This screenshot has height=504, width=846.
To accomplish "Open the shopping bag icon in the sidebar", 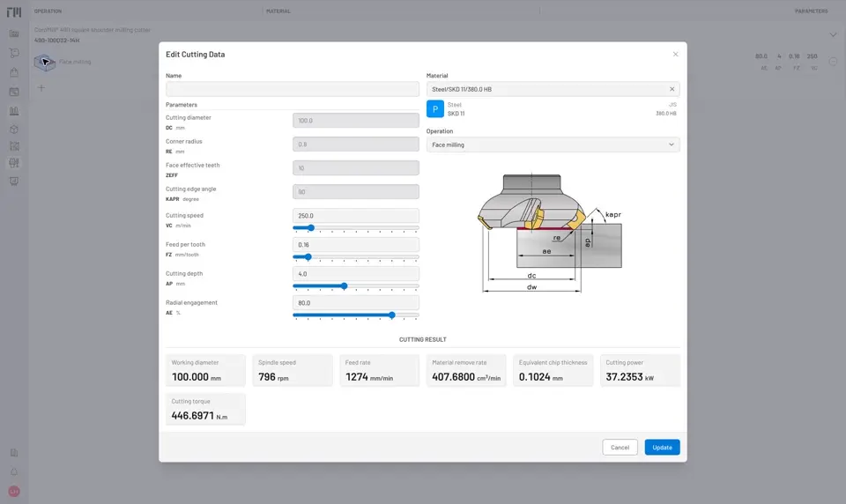I will (14, 71).
